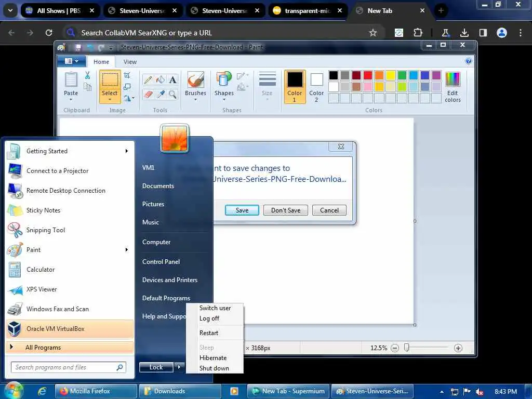Select the Color picker eyedropper tool
Image resolution: width=532 pixels, height=399 pixels.
tap(160, 94)
